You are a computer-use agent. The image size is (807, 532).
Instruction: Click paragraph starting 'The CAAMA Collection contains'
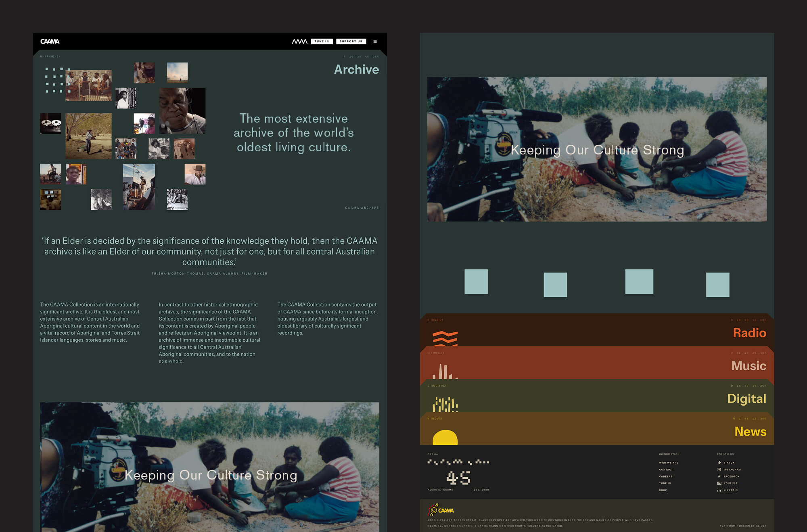(x=328, y=319)
